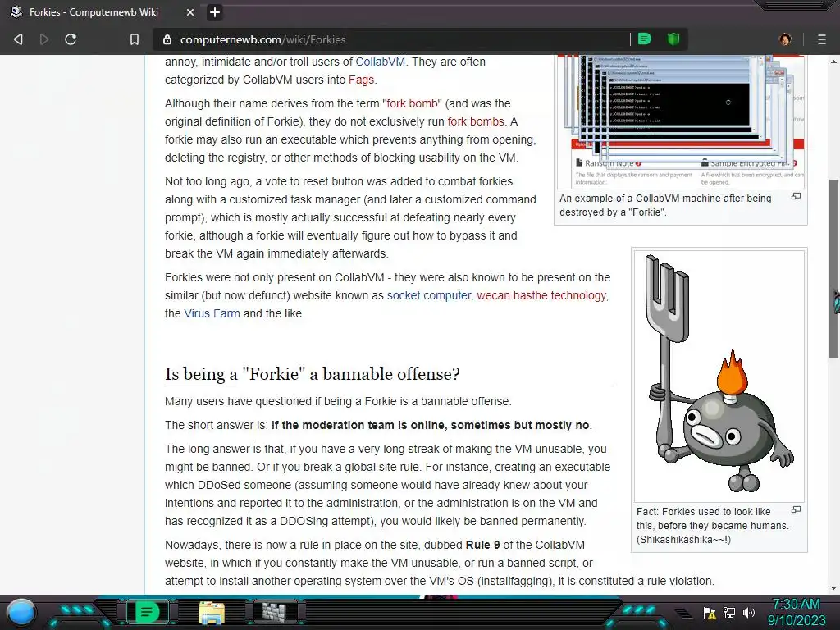Viewport: 840px width, 630px height.
Task: Click the padlock site info icon
Action: pyautogui.click(x=167, y=39)
